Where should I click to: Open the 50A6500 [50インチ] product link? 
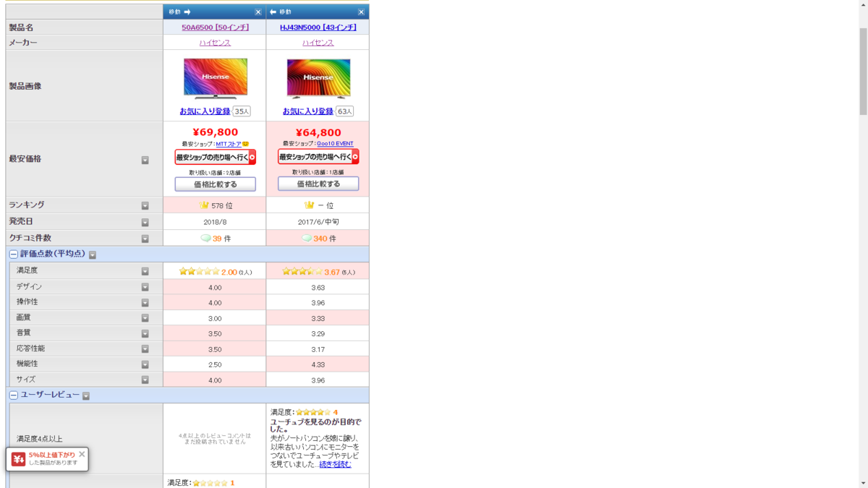(215, 27)
